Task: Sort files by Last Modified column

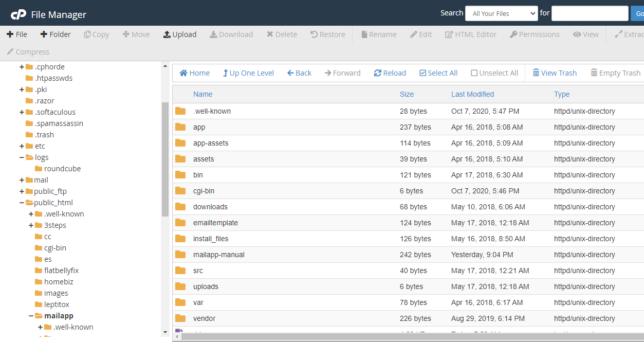Action: [x=472, y=94]
